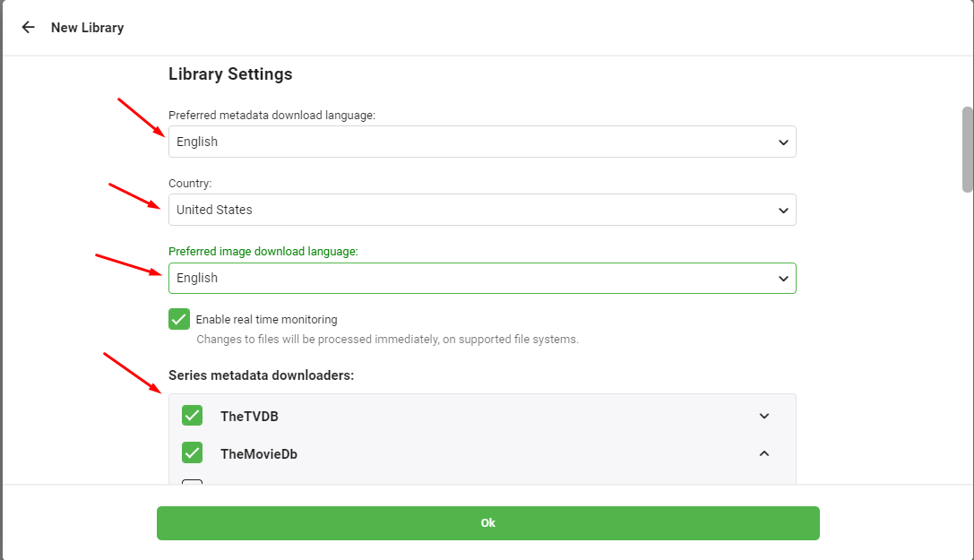Screen dimensions: 974x560
Task: Open the preferred metadata download language dropdown
Action: [482, 142]
